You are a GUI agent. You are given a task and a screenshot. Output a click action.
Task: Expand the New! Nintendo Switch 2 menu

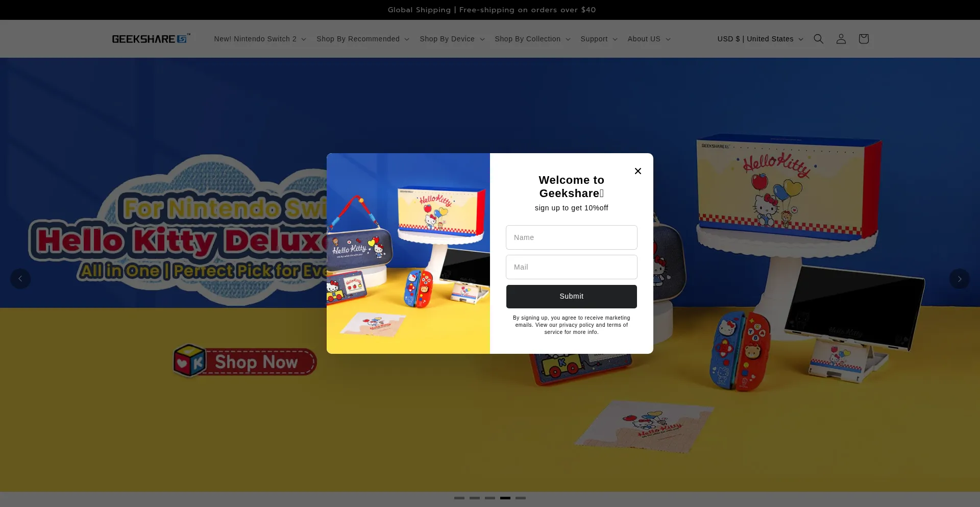(x=259, y=39)
